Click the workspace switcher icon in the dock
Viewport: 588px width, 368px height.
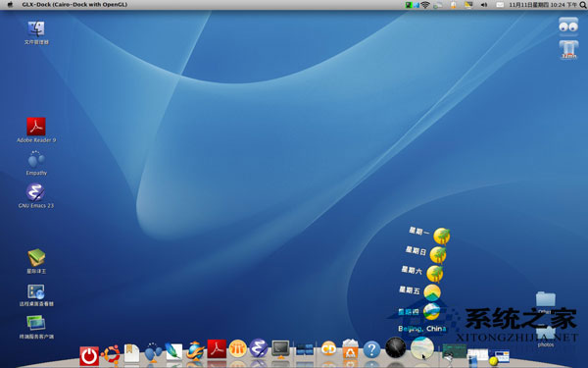pos(304,350)
